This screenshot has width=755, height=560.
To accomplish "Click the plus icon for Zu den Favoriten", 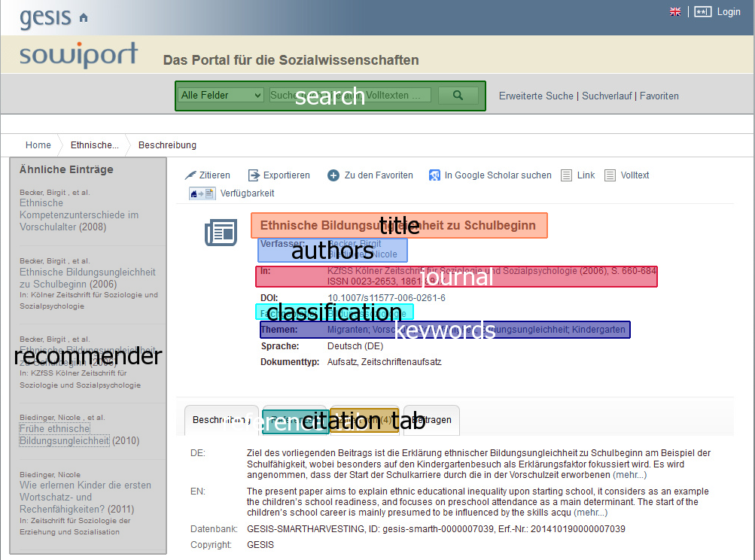I will (x=333, y=175).
